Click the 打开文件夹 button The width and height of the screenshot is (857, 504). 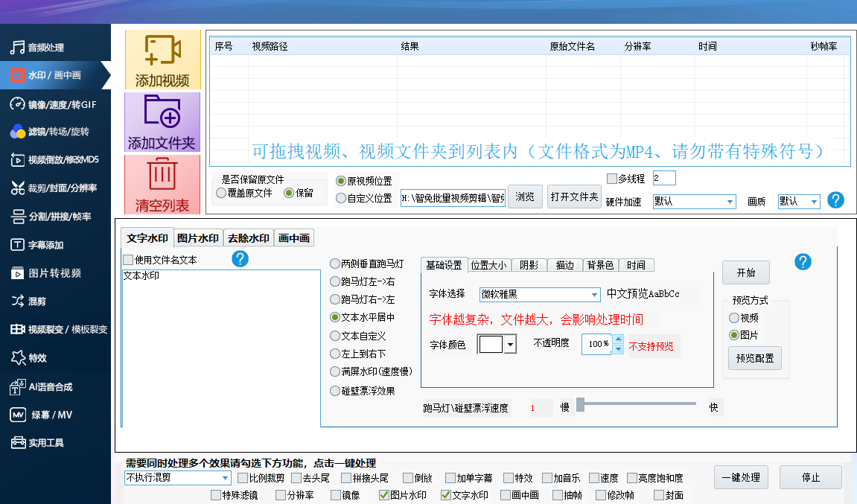click(573, 197)
